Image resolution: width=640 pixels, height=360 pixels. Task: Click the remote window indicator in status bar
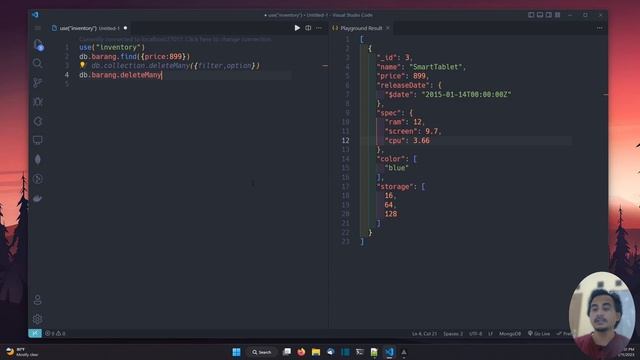[35, 333]
